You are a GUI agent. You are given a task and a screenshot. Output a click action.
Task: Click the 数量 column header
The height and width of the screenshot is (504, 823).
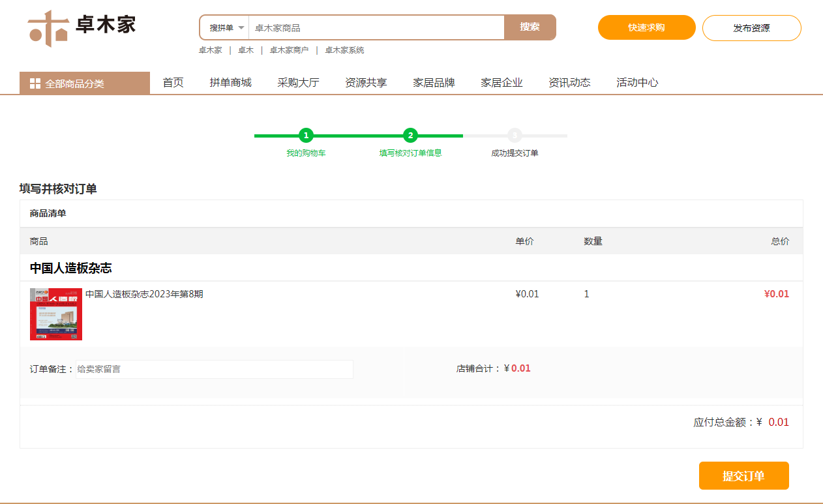click(x=593, y=241)
